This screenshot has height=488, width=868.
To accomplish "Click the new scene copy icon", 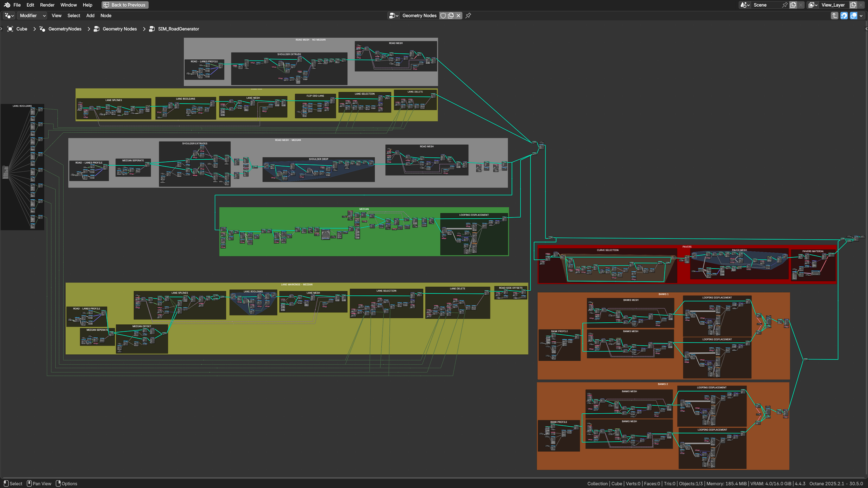I will [793, 5].
